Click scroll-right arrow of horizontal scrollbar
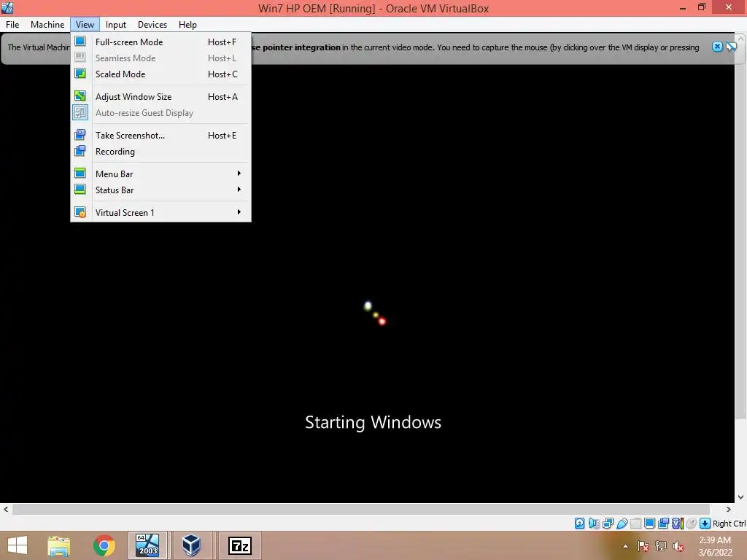747x560 pixels. [x=729, y=509]
